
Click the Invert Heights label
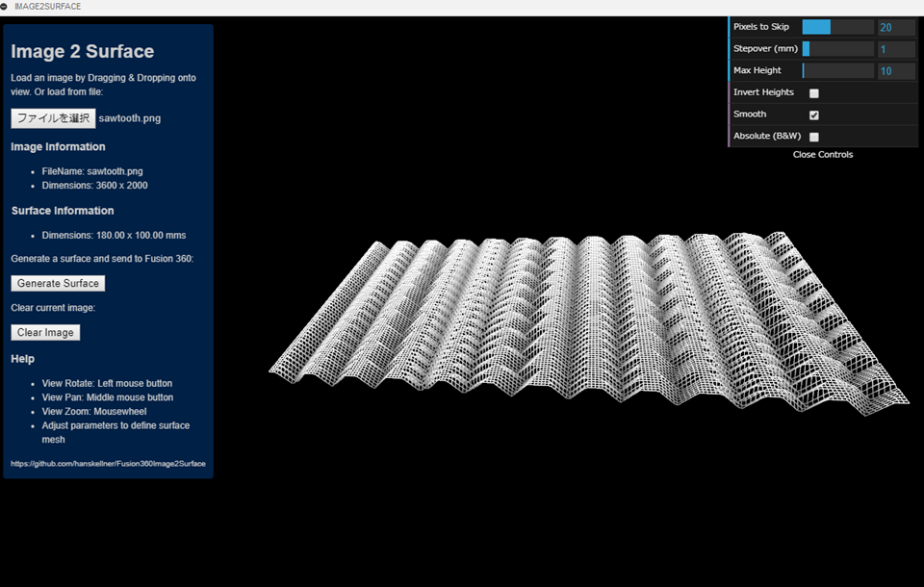click(763, 92)
